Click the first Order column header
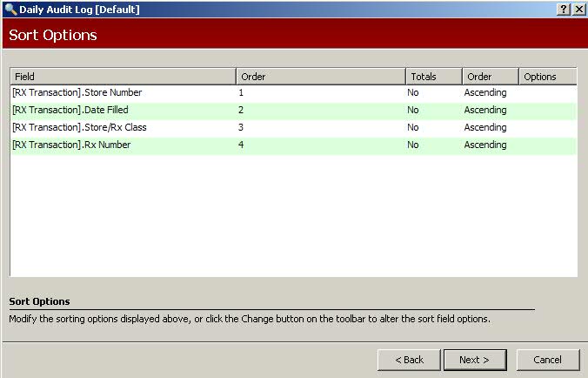588x378 pixels. tap(320, 77)
